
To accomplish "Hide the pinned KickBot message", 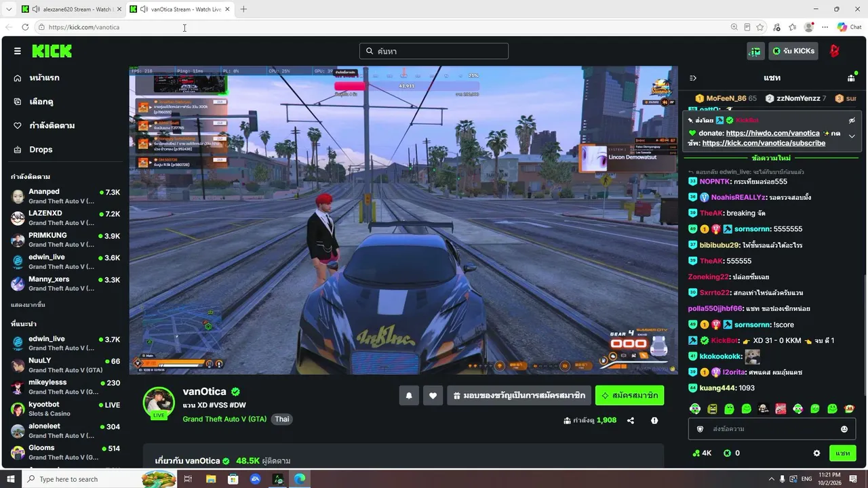I will point(852,120).
